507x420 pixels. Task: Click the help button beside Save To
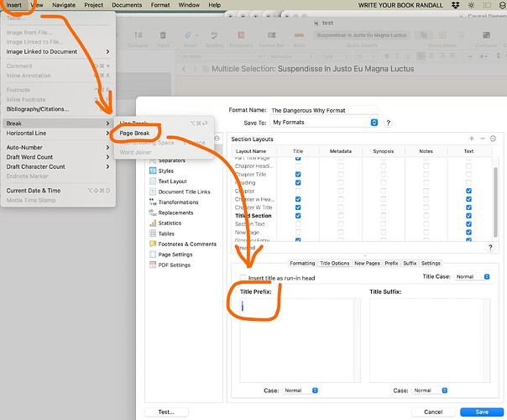pos(389,123)
